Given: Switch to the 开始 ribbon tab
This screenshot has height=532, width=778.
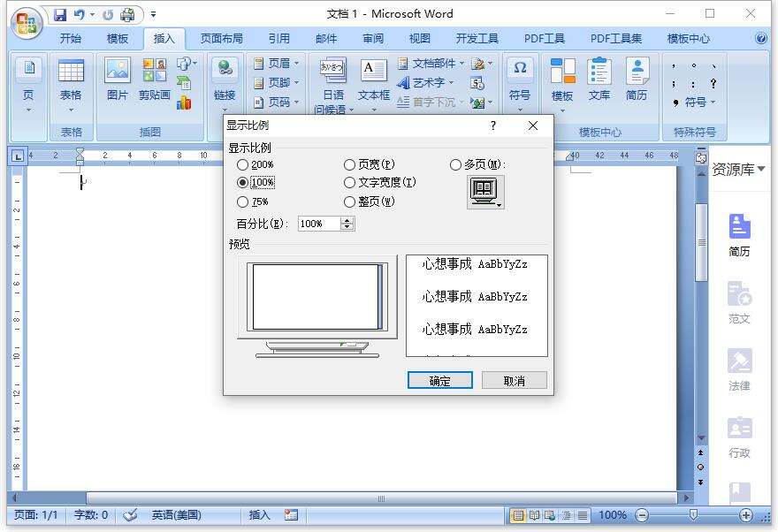Looking at the screenshot, I should 71,39.
